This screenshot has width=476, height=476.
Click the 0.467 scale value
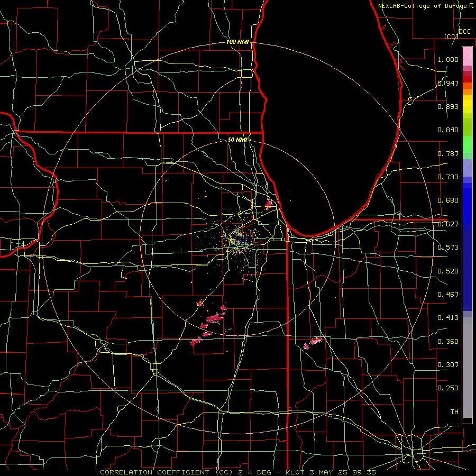click(x=448, y=295)
